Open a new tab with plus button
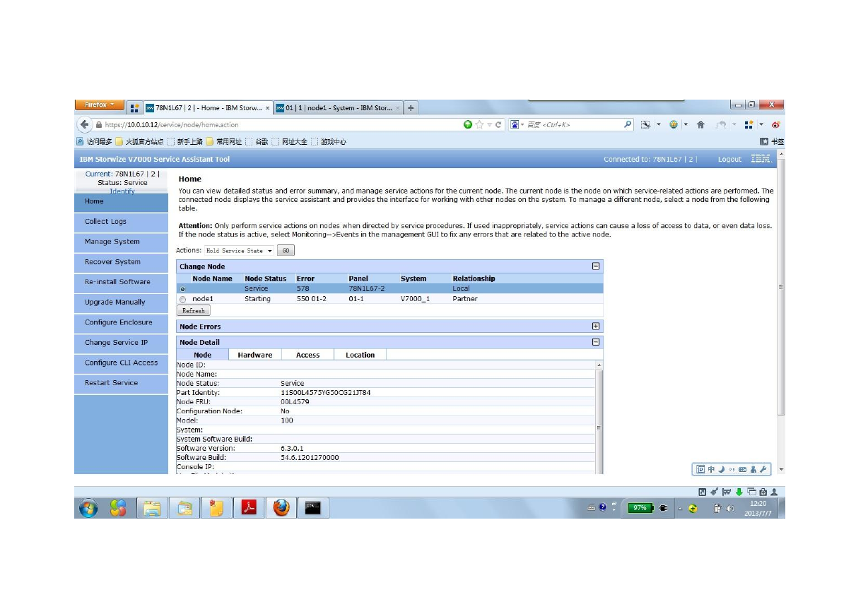The image size is (868, 614). [411, 108]
